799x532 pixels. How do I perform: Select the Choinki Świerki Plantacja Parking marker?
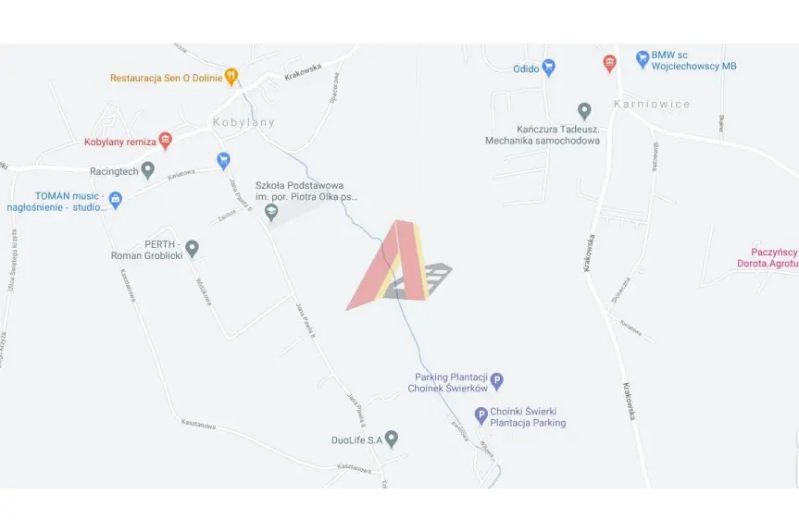pyautogui.click(x=481, y=416)
